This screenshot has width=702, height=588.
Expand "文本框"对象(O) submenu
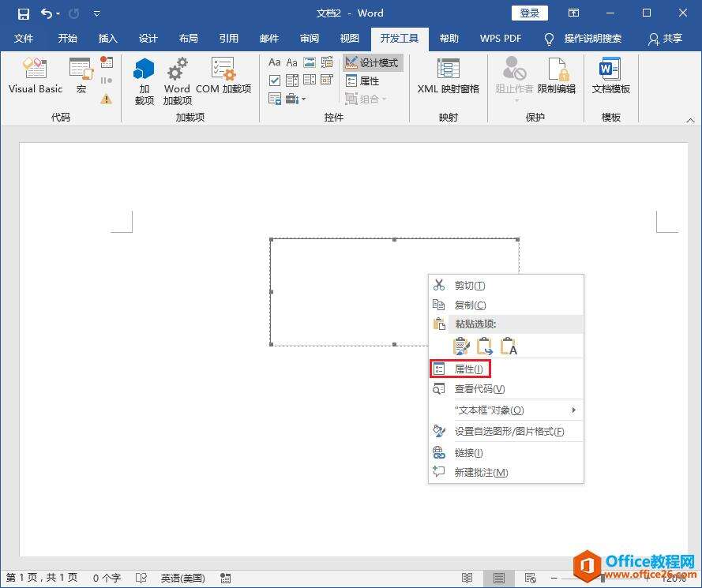coord(506,410)
